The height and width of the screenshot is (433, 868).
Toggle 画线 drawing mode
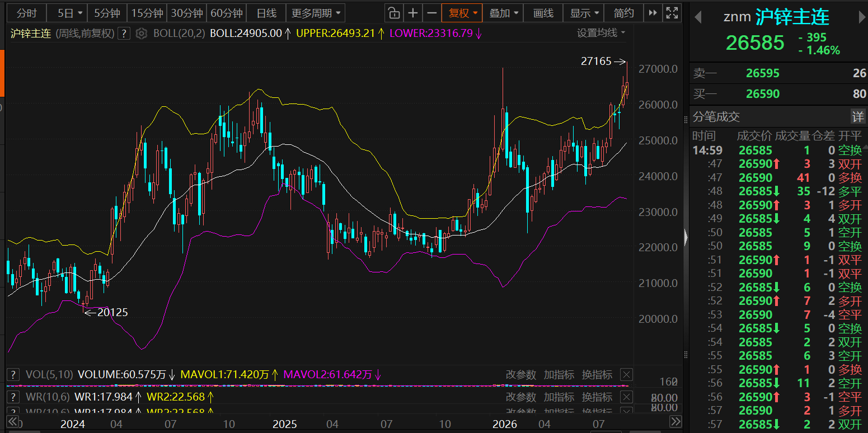[x=543, y=13]
